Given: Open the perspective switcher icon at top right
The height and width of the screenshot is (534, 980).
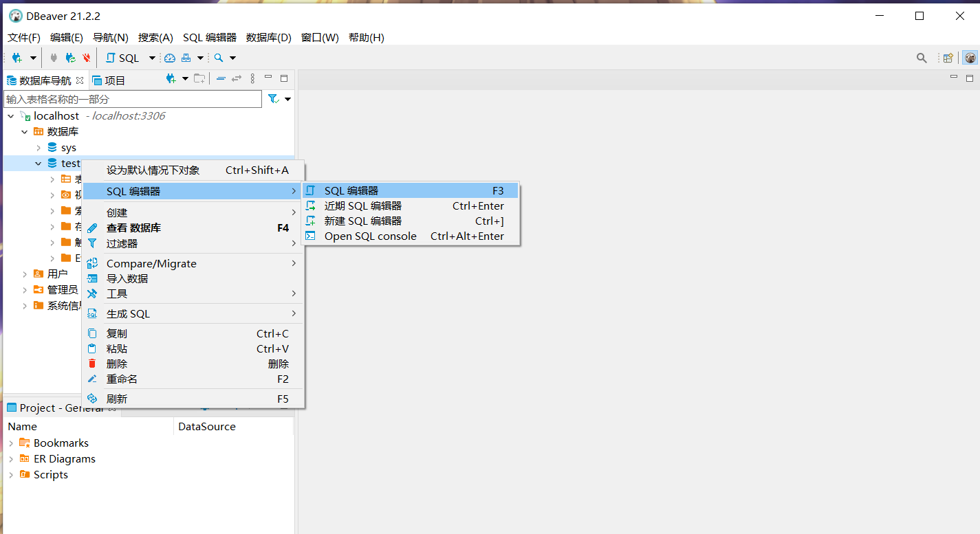Looking at the screenshot, I should point(948,58).
